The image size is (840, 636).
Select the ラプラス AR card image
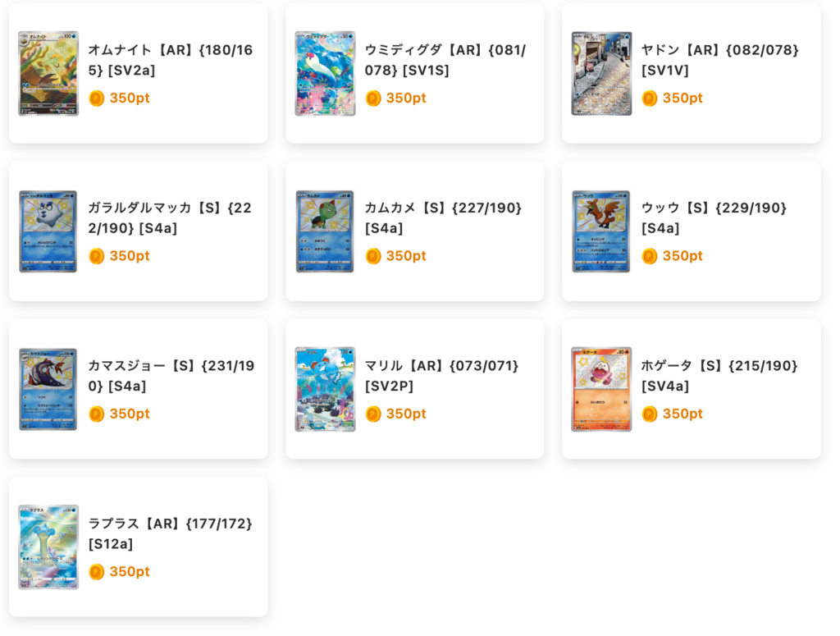48,547
